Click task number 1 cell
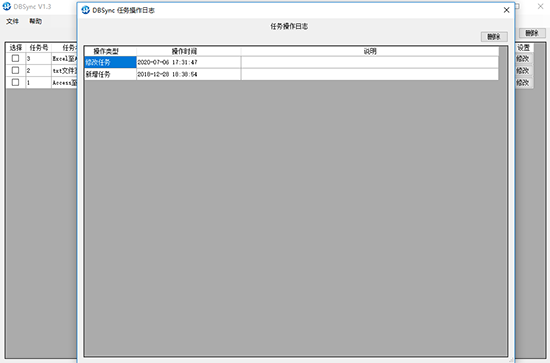 pos(39,82)
